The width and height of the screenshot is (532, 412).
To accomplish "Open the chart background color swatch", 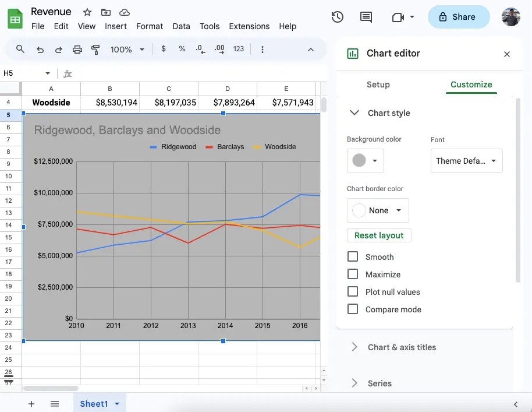I will point(365,160).
